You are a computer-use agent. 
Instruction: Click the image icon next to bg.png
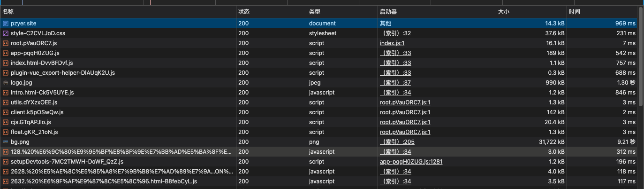click(x=5, y=142)
